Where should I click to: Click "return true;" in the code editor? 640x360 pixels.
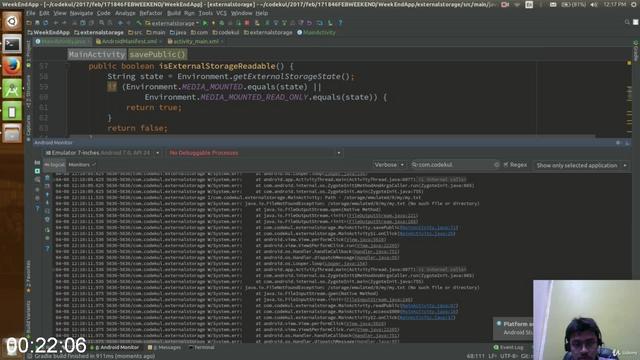(154, 107)
